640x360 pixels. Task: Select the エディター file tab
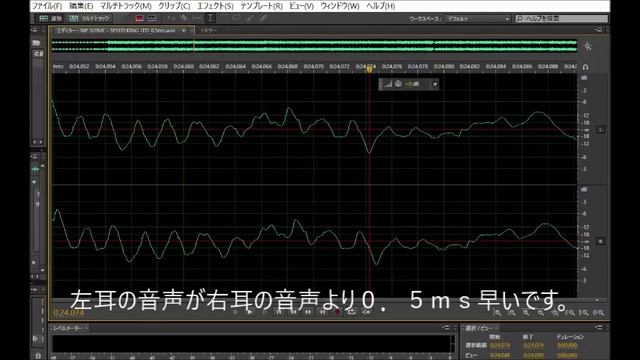pyautogui.click(x=116, y=31)
